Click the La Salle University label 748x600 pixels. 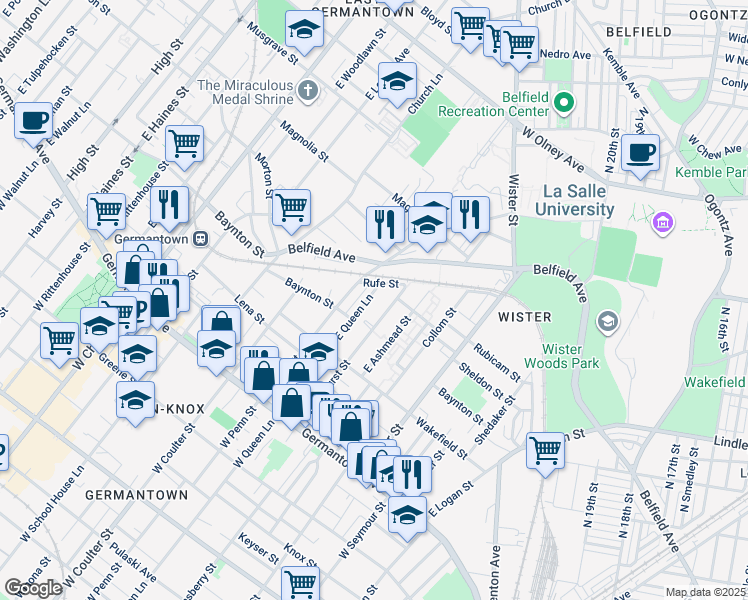574,200
